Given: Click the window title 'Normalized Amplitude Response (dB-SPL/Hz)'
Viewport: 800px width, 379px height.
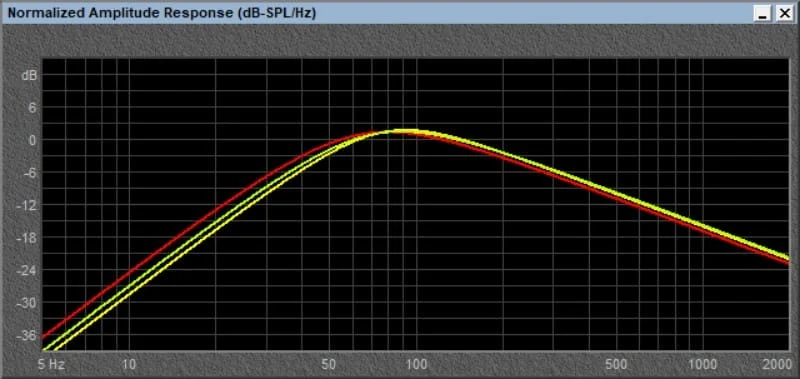Looking at the screenshot, I should 162,14.
